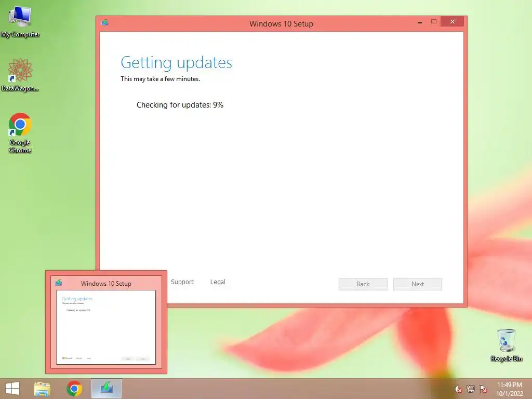Open the Recycle Bin icon

click(506, 345)
